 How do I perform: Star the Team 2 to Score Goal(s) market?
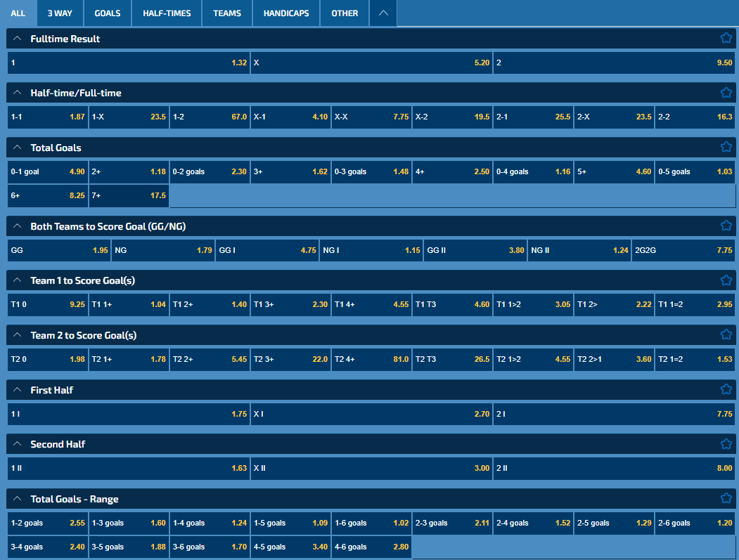click(726, 334)
